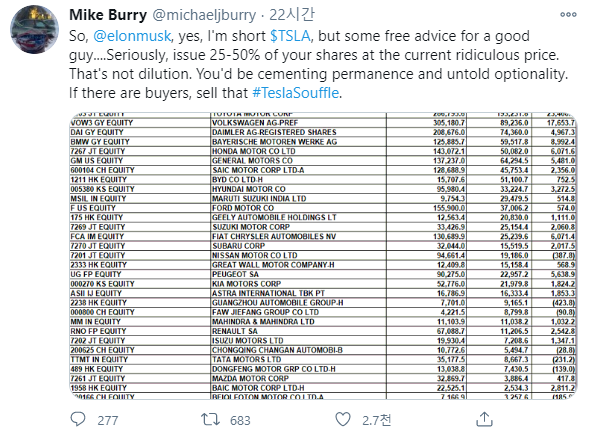This screenshot has height=439, width=589.
Task: Click the @elonmusk mention link
Action: click(132, 36)
